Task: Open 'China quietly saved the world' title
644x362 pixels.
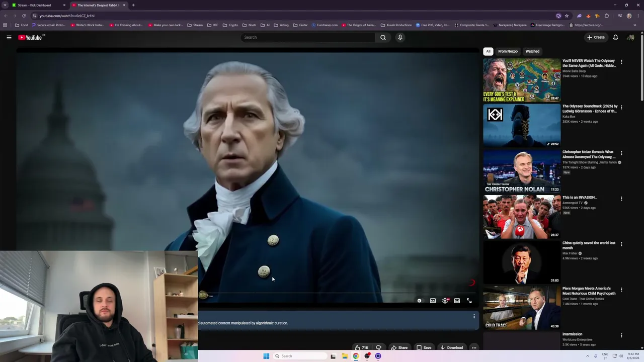Action: (x=589, y=245)
